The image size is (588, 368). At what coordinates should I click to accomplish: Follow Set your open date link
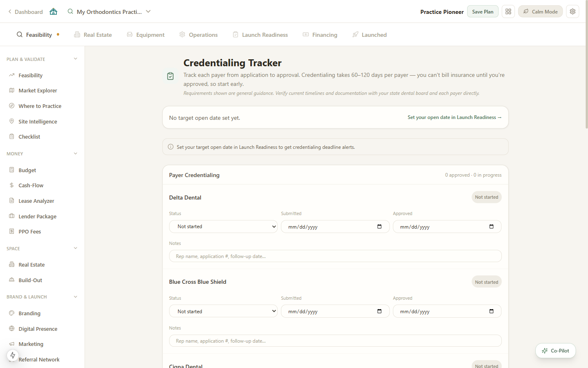(x=454, y=117)
